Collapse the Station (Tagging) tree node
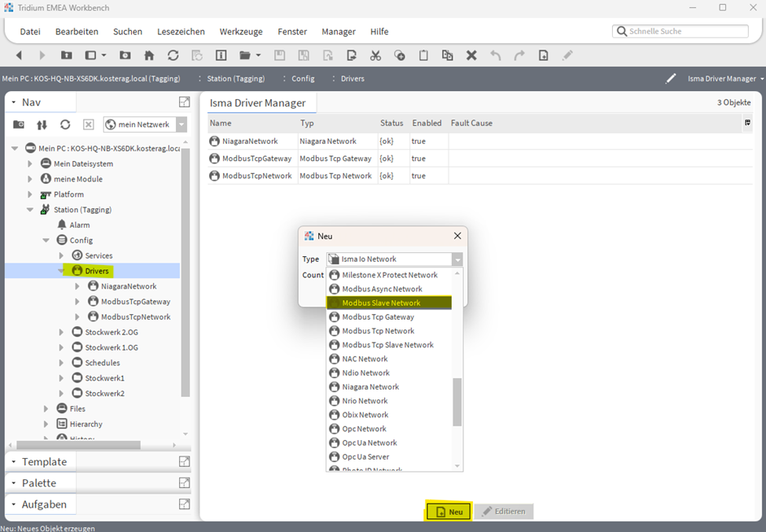Screen dimensions: 766x532 (30, 210)
